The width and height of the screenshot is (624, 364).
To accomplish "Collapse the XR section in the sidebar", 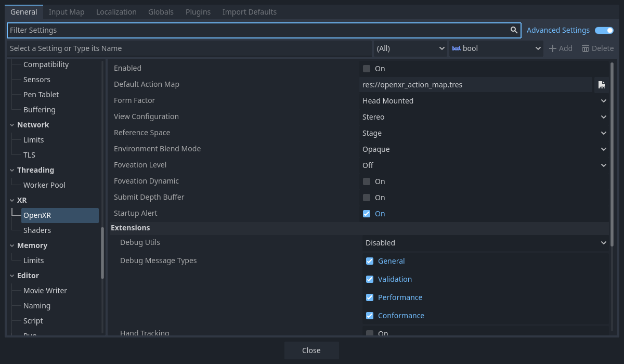I will click(12, 200).
